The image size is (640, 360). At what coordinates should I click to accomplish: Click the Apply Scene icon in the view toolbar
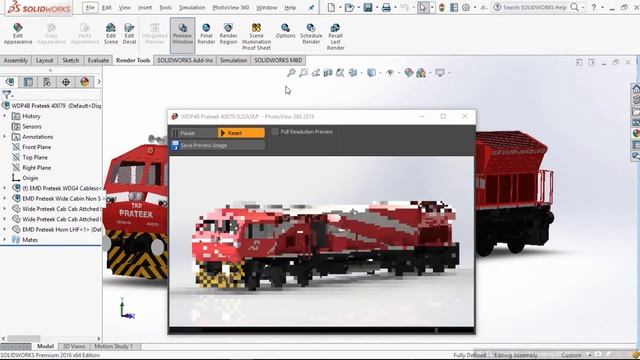[x=421, y=73]
